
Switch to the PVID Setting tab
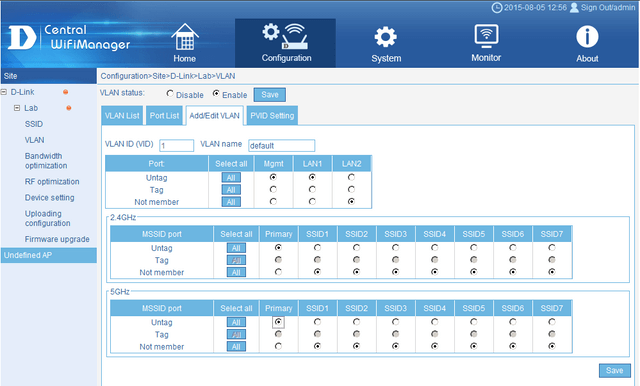point(272,116)
